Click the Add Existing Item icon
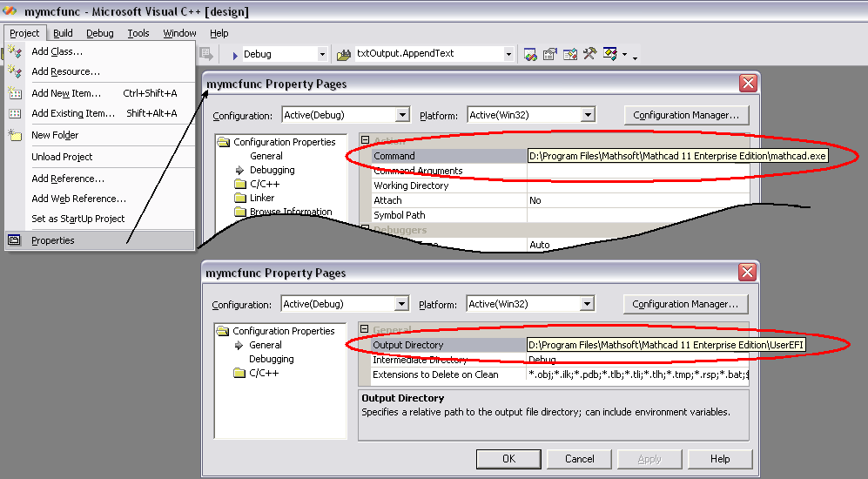The width and height of the screenshot is (868, 479). 15,113
